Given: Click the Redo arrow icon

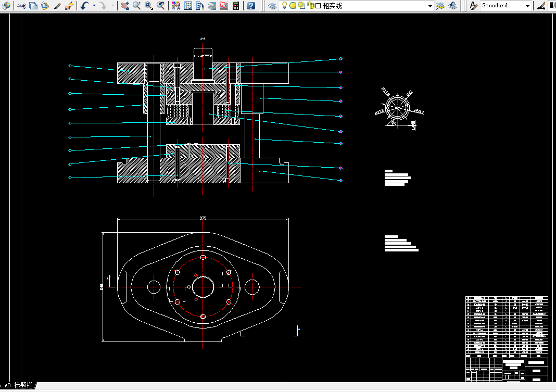Looking at the screenshot, I should (x=103, y=6).
